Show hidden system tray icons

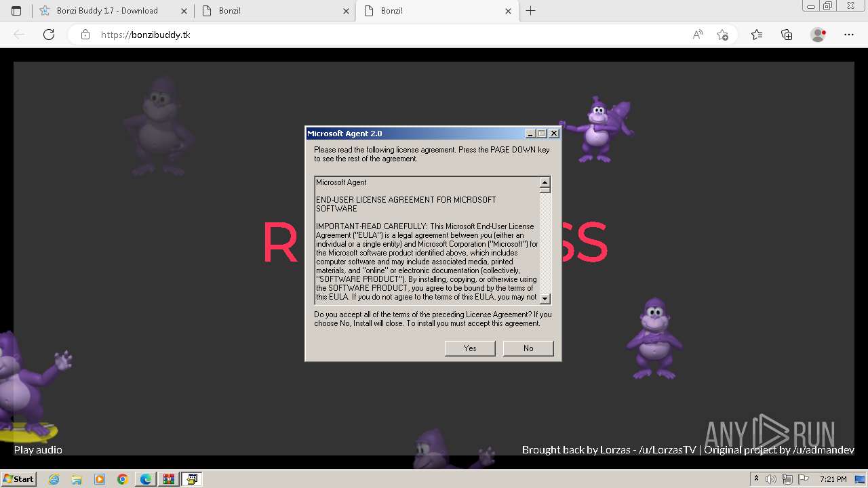tap(756, 479)
